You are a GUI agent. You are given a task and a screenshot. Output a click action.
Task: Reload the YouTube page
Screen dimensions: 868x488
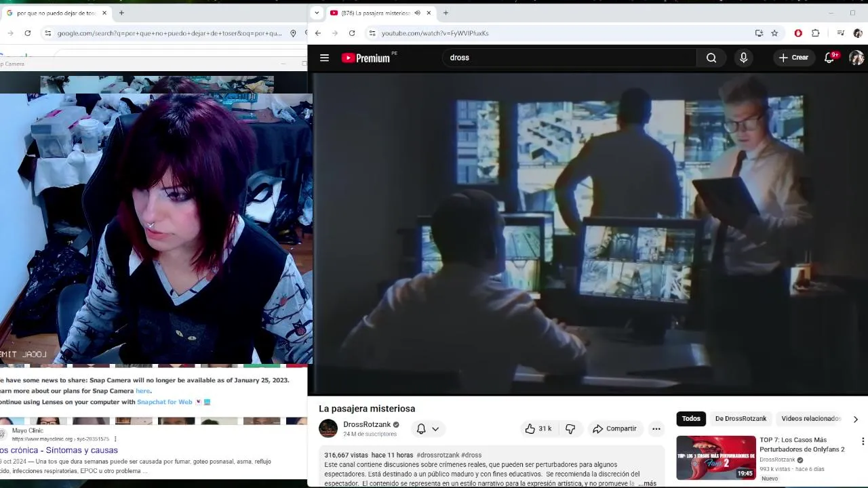352,33
